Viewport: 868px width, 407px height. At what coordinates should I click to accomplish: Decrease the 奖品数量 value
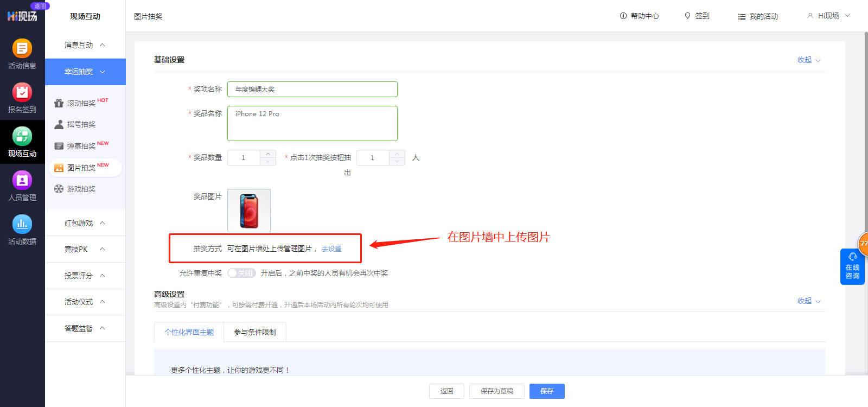coord(268,161)
